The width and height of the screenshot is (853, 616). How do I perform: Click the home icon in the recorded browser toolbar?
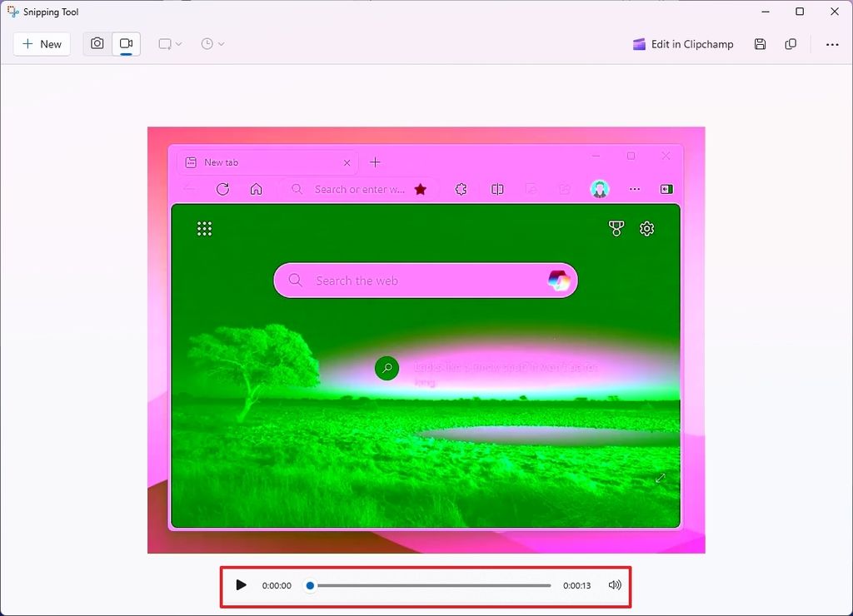click(x=256, y=189)
